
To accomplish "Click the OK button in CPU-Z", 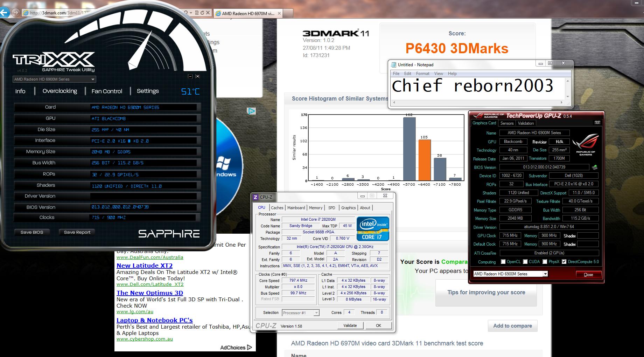I will click(x=378, y=325).
